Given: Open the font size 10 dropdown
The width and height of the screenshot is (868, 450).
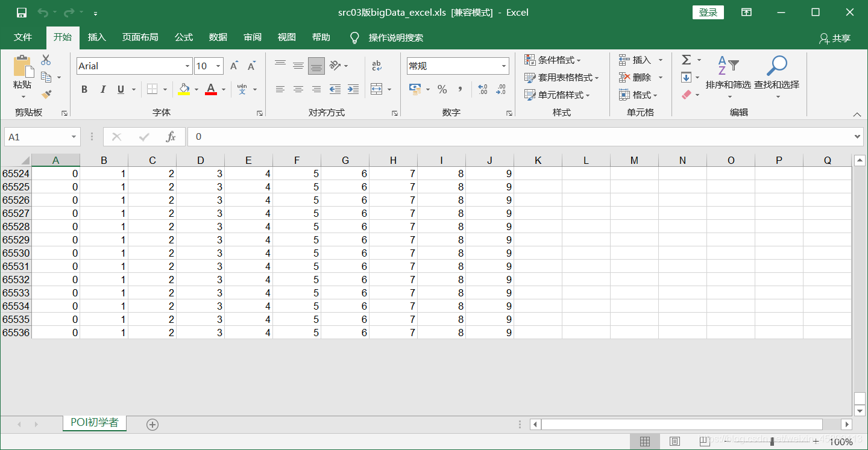Looking at the screenshot, I should (x=218, y=66).
